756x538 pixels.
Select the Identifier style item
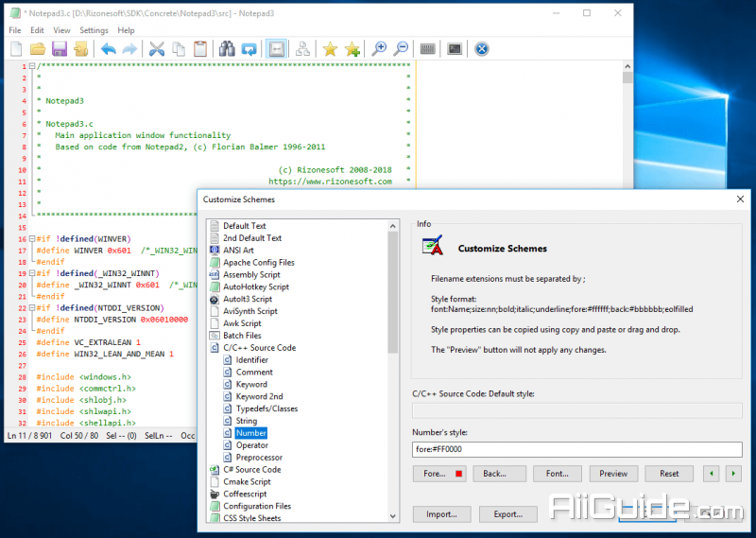pos(251,360)
